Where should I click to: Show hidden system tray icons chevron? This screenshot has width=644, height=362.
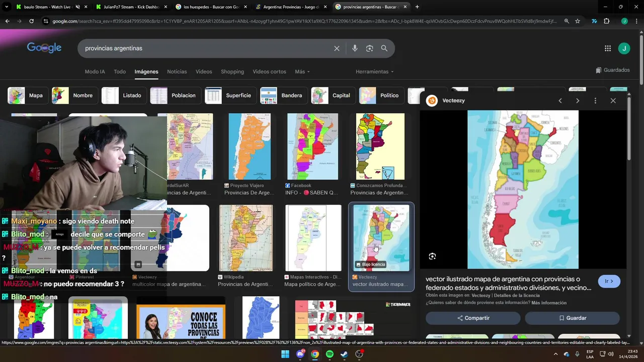pos(556,354)
